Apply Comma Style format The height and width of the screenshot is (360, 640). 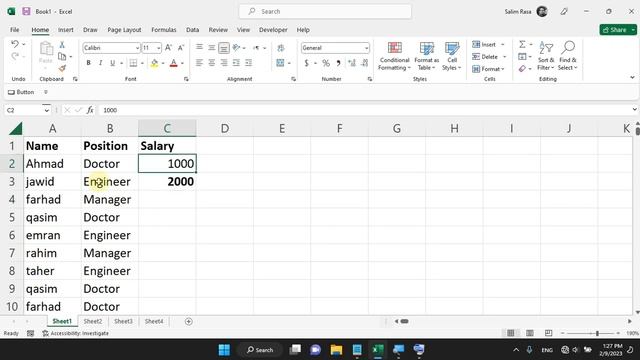tap(338, 63)
